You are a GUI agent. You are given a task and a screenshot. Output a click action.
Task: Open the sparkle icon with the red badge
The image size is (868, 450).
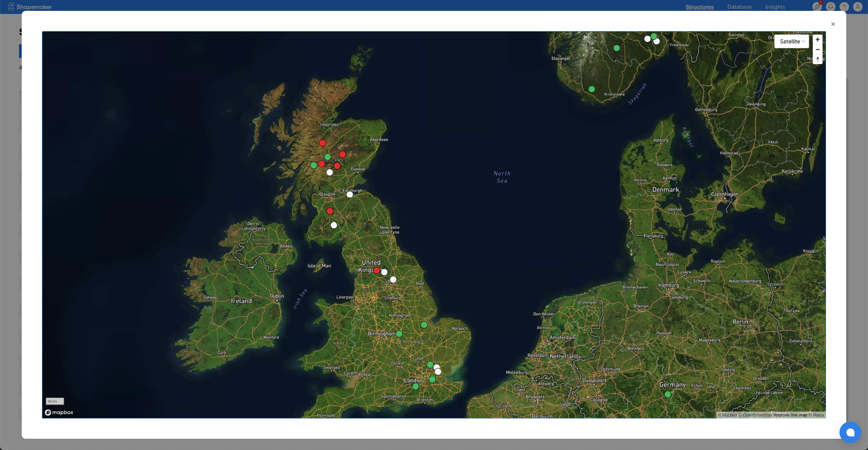(817, 7)
